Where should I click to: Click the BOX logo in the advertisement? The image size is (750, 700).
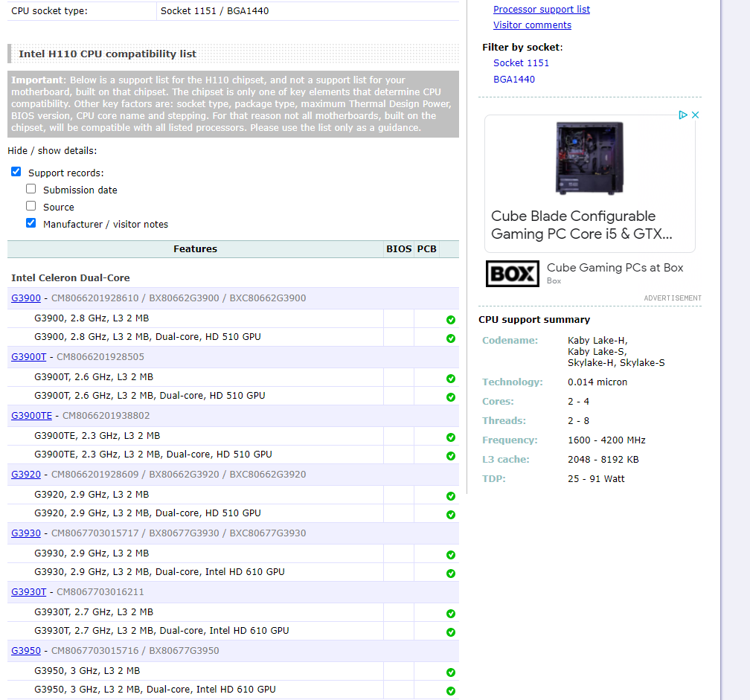(x=512, y=274)
